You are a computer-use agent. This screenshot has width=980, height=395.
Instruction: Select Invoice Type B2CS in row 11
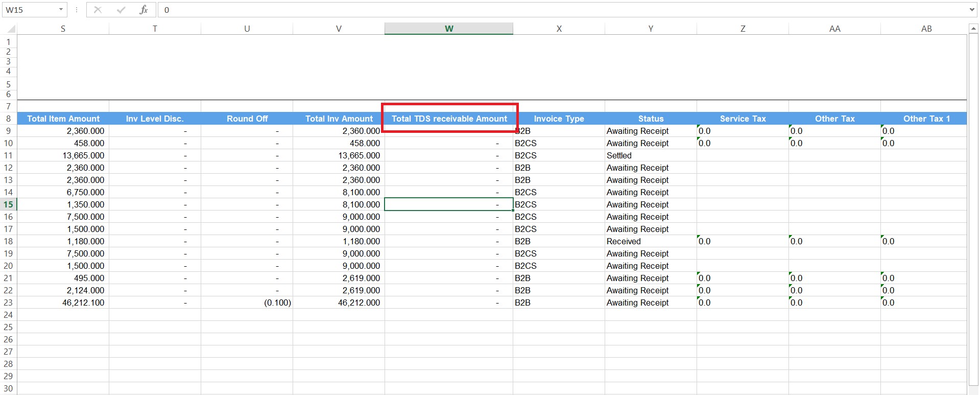click(559, 155)
